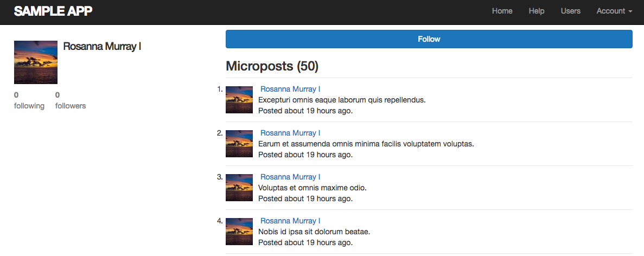
Task: Click the profile name Rosanna Murray I heading
Action: click(102, 47)
